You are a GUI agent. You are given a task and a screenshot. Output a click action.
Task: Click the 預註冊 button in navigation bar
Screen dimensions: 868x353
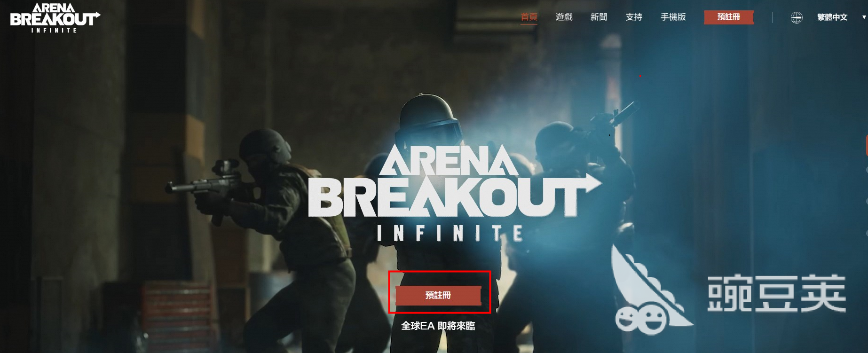[x=729, y=17]
